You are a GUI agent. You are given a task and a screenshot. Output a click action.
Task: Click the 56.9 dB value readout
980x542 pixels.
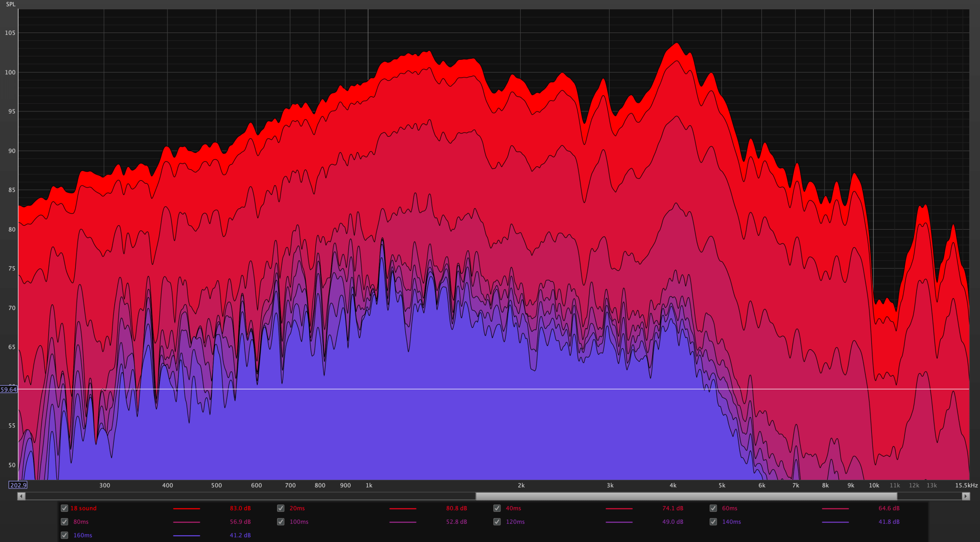(x=240, y=521)
